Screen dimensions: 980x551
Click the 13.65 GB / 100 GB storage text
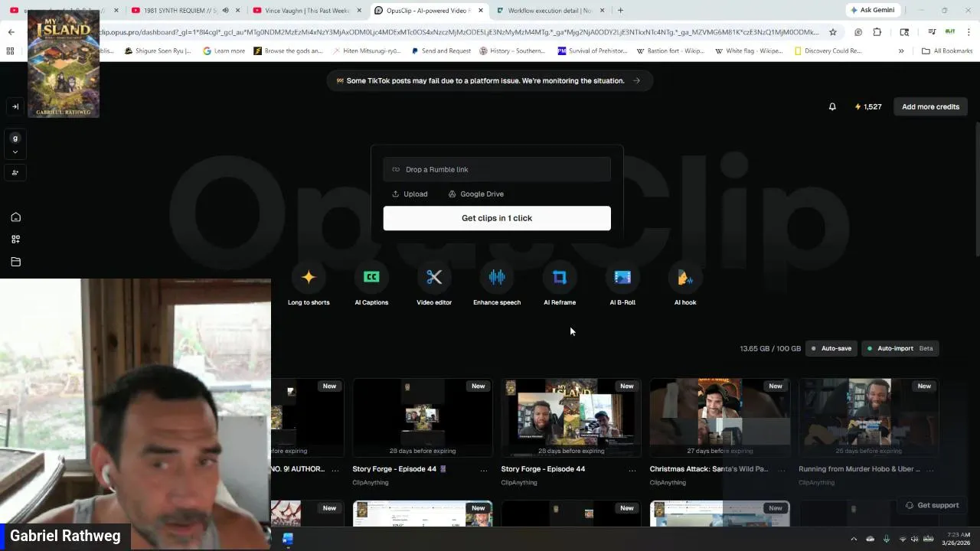tap(770, 348)
